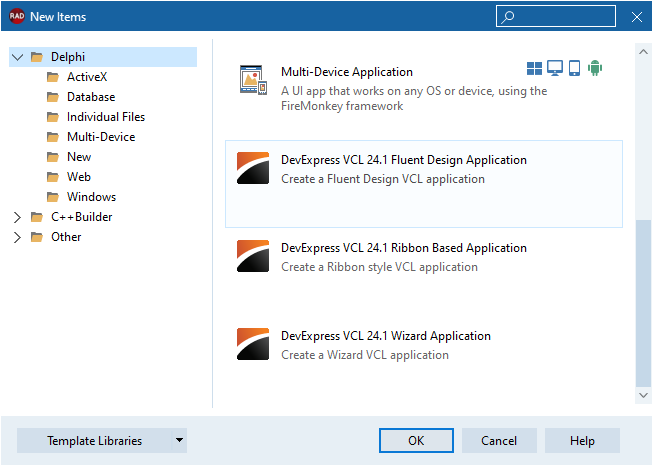This screenshot has width=653, height=466.
Task: Select the C++Builder category
Action: [x=82, y=217]
